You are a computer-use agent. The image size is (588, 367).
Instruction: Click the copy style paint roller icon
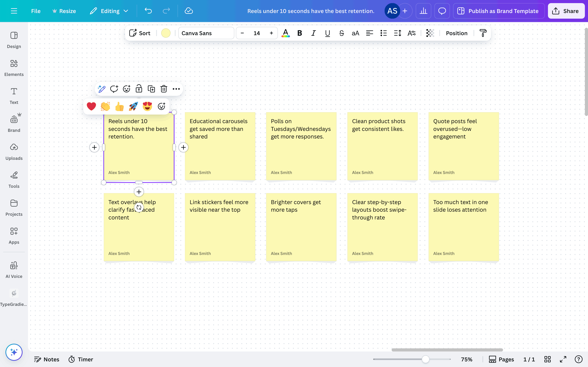click(x=483, y=33)
